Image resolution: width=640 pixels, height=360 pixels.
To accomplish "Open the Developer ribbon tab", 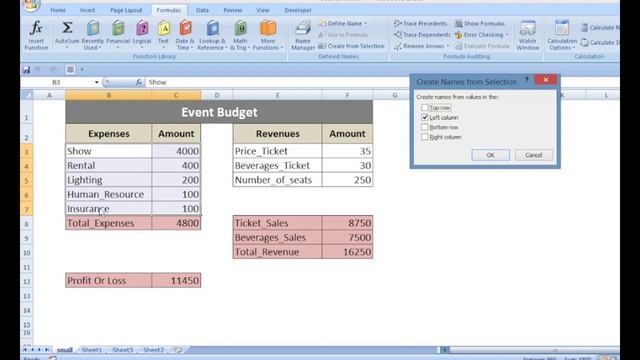I will [298, 10].
